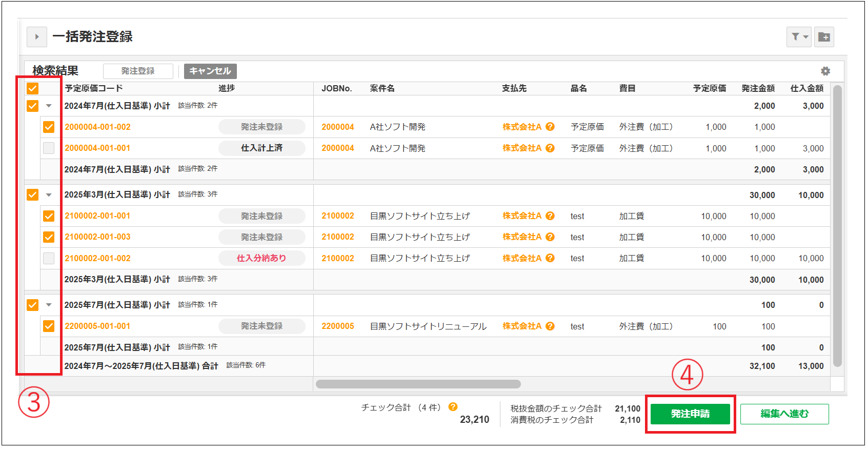This screenshot has height=449, width=868.
Task: Sort by 予定原価コード column header
Action: (94, 88)
